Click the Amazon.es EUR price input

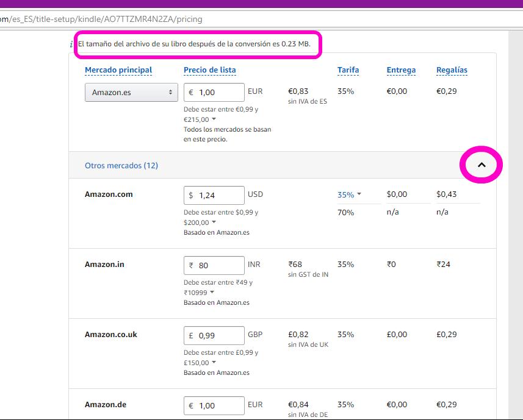(218, 92)
